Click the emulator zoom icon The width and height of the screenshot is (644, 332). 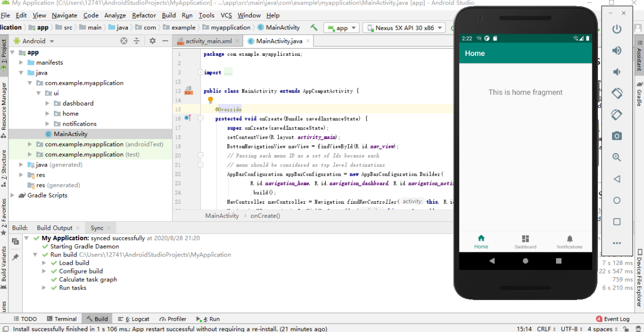coord(617,157)
